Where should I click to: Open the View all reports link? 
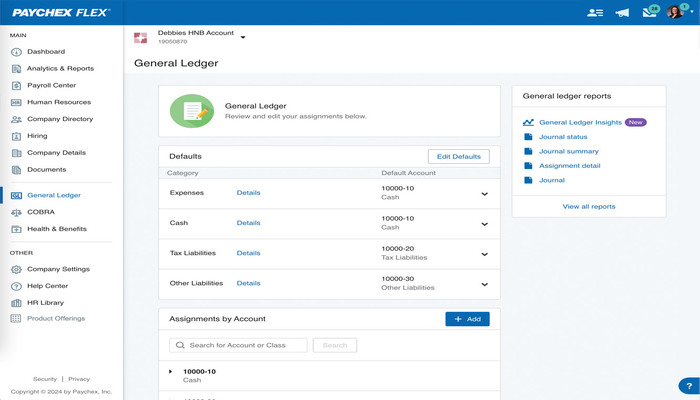(x=589, y=206)
